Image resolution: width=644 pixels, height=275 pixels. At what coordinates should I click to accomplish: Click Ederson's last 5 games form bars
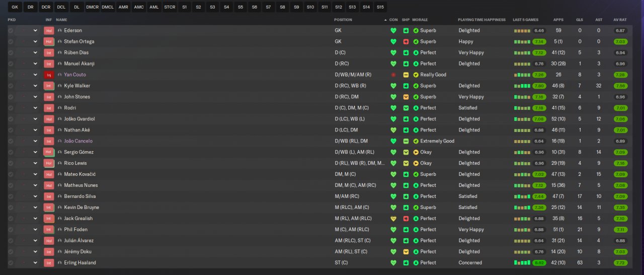pos(522,31)
